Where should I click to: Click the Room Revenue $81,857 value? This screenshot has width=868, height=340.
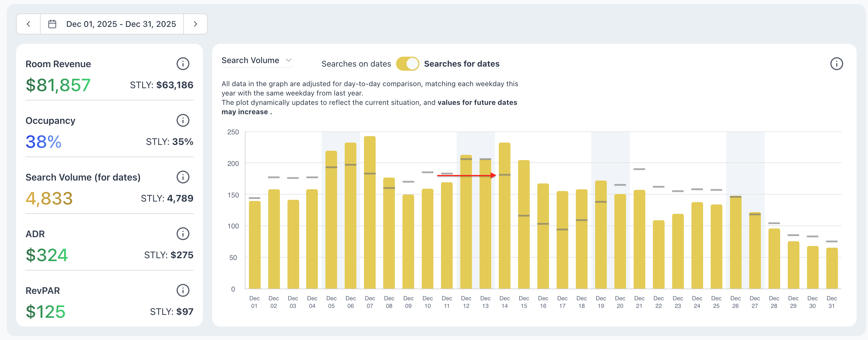[x=58, y=85]
